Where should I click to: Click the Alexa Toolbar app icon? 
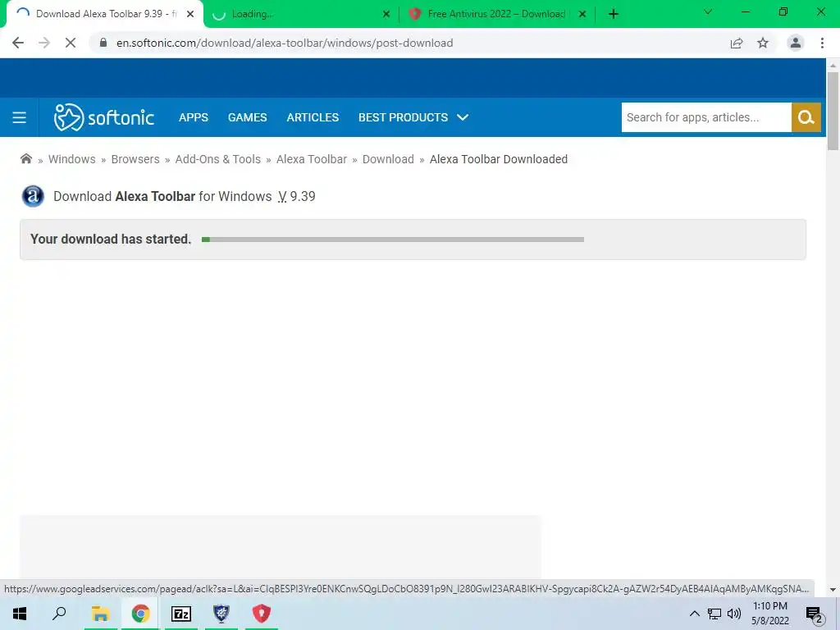pyautogui.click(x=33, y=196)
